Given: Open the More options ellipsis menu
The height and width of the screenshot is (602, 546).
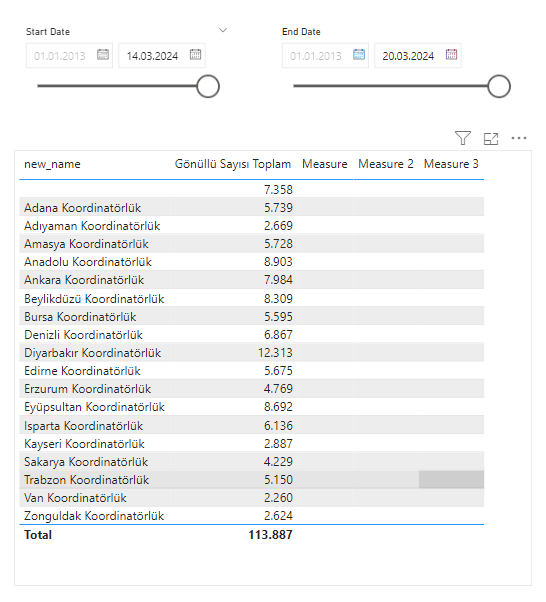Looking at the screenshot, I should (519, 138).
